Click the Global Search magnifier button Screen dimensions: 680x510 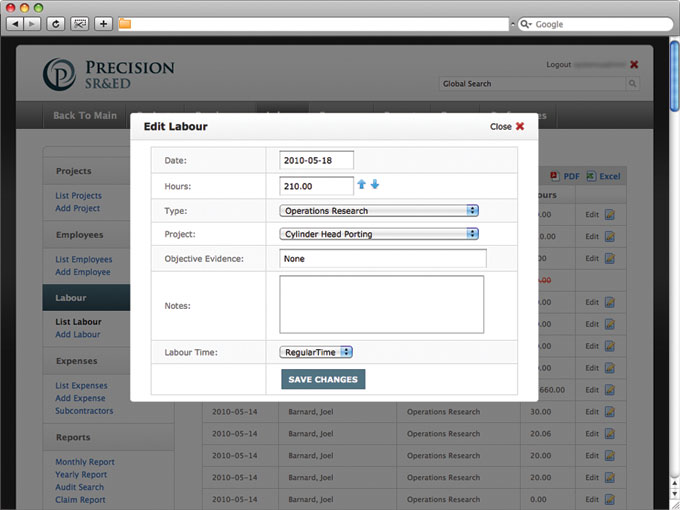[632, 83]
